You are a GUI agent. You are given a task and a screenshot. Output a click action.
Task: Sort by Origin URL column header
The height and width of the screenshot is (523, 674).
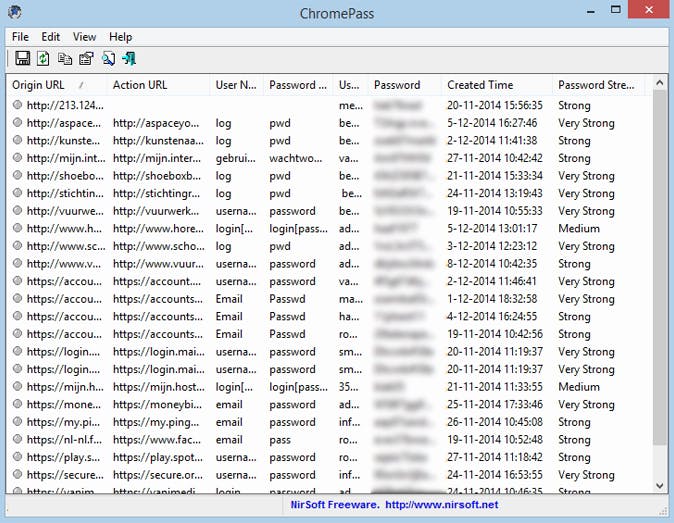pyautogui.click(x=56, y=85)
